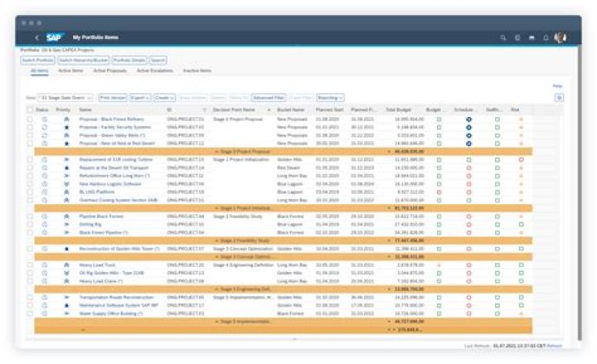Click the Refresh link at bottom right
Viewport: 597px width, 364px height.
click(x=554, y=345)
